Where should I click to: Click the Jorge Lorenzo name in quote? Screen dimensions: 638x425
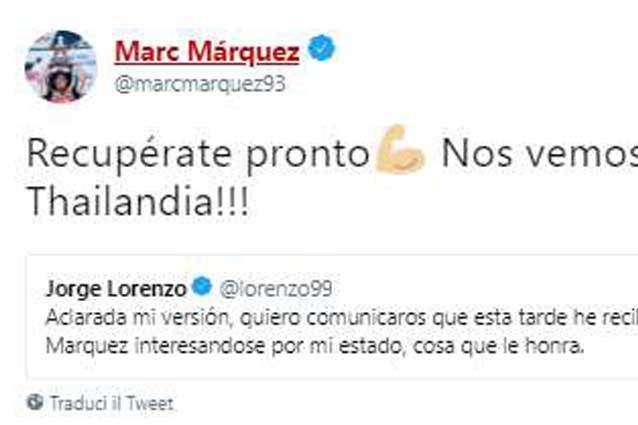point(116,289)
